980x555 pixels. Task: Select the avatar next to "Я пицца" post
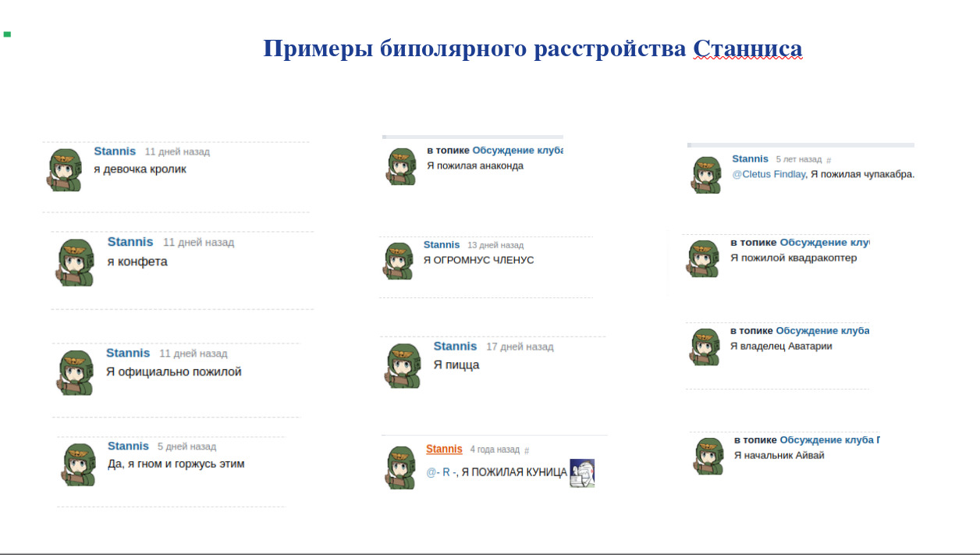pyautogui.click(x=403, y=365)
